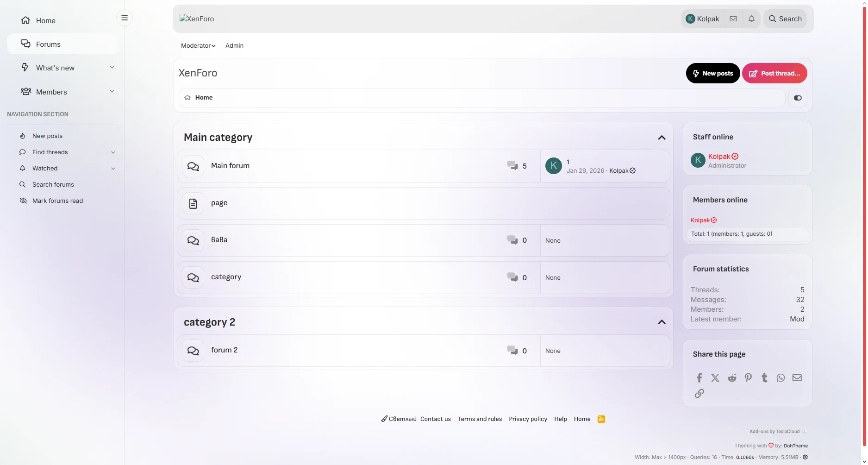Open Members online heading link

pyautogui.click(x=720, y=200)
